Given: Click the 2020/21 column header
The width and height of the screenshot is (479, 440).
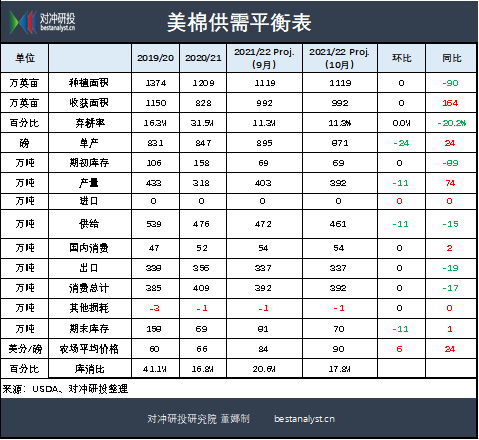Looking at the screenshot, I should [203, 58].
